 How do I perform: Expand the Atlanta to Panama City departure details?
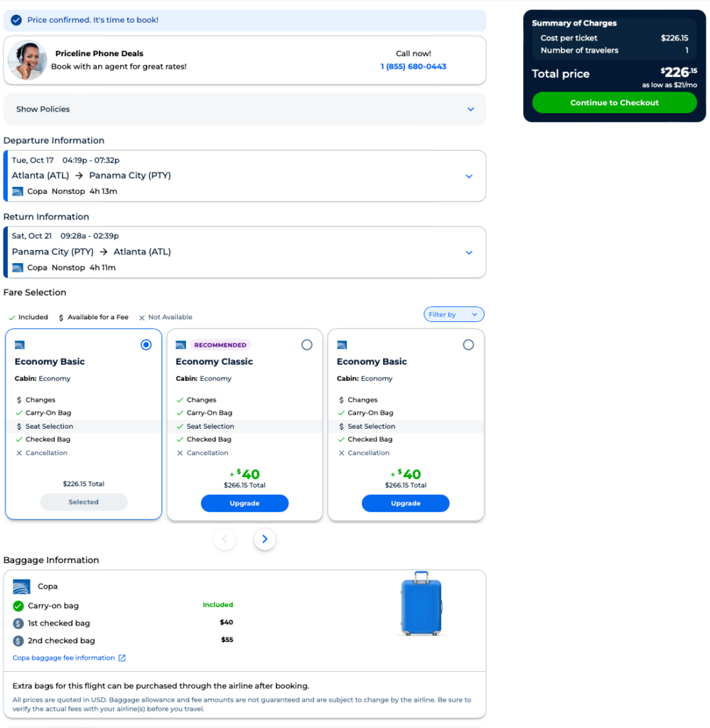click(x=468, y=176)
